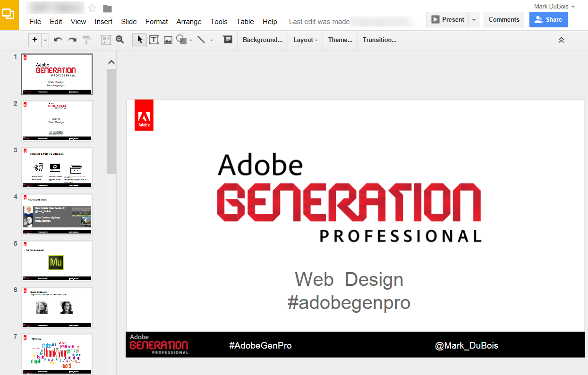This screenshot has height=375, width=588.
Task: Select slide 2 Day 6 Web Design thumbnail
Action: pyautogui.click(x=57, y=121)
